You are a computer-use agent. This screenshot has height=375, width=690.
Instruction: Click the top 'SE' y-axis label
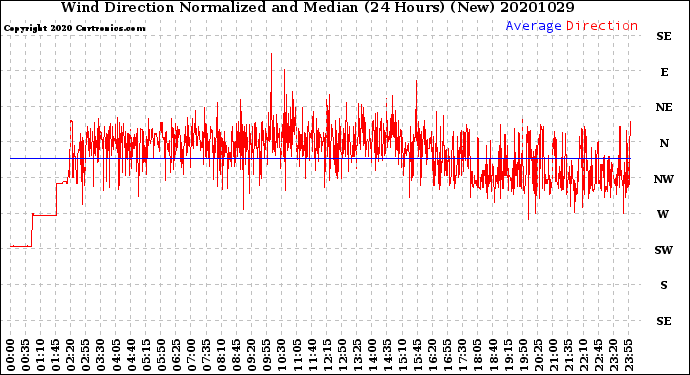664,36
